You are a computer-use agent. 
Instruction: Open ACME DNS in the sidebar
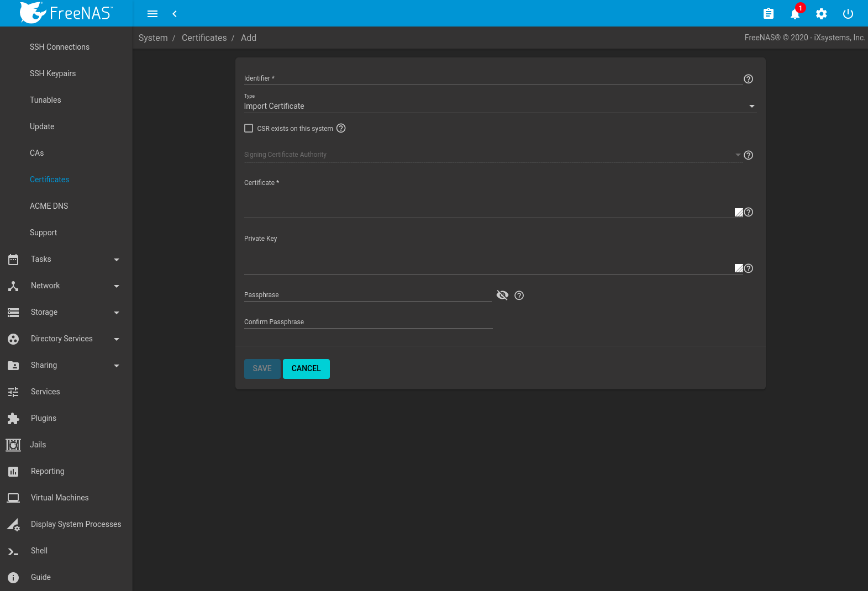click(49, 206)
